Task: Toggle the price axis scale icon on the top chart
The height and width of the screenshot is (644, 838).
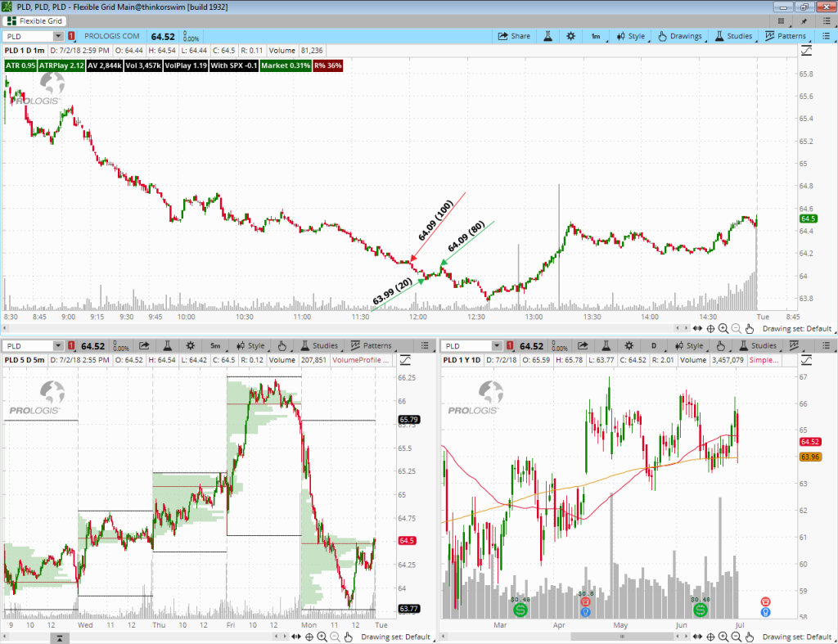Action: tap(806, 51)
